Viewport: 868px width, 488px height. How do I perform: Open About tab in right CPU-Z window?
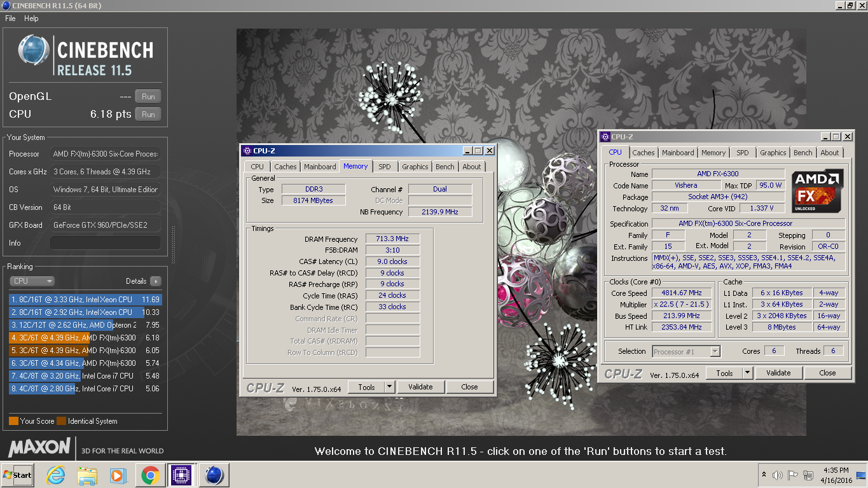[x=830, y=153]
